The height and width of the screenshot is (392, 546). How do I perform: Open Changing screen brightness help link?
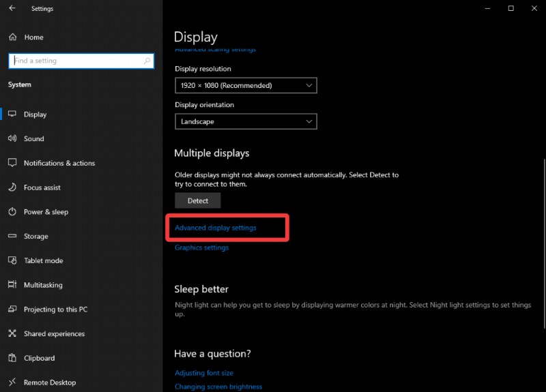[218, 387]
